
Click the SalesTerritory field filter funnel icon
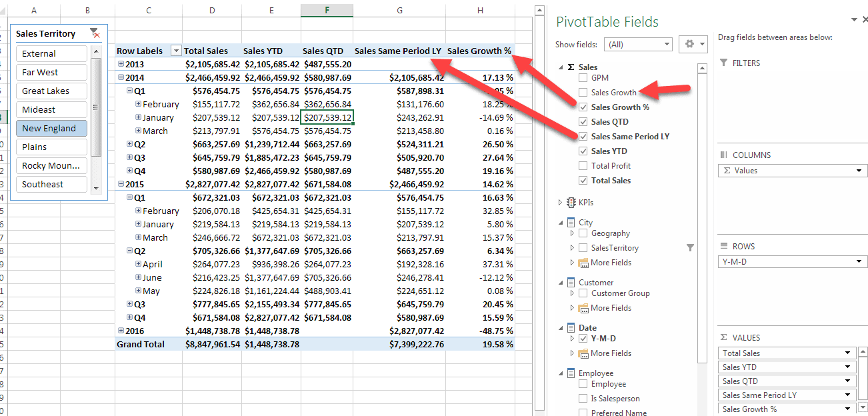pyautogui.click(x=690, y=248)
